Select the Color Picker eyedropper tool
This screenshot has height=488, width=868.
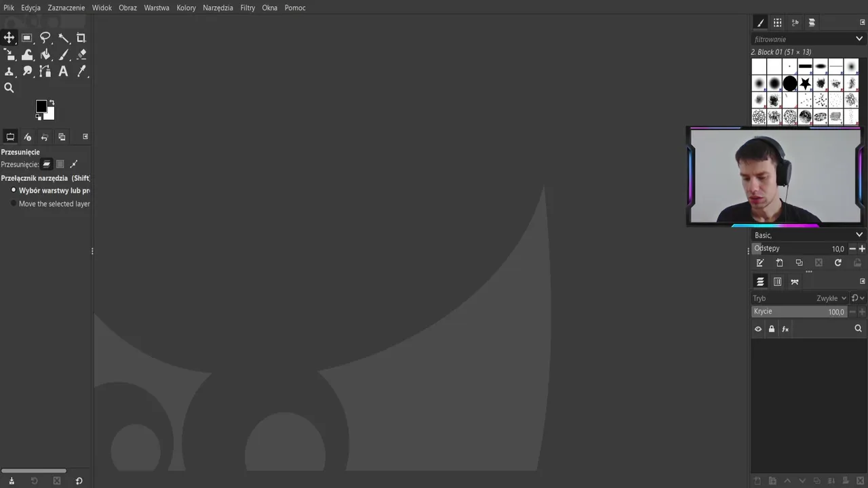pos(81,71)
